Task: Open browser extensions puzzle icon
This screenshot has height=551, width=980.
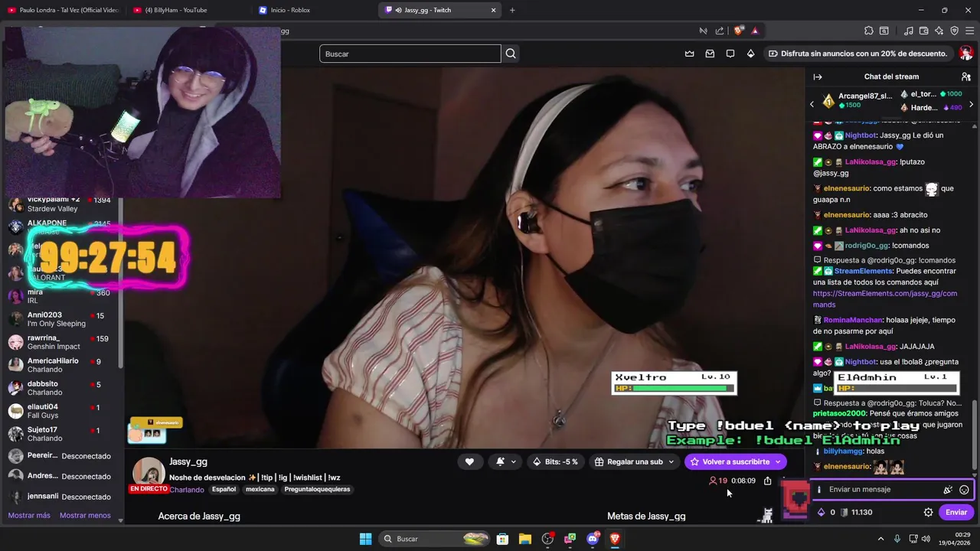Action: 869,31
